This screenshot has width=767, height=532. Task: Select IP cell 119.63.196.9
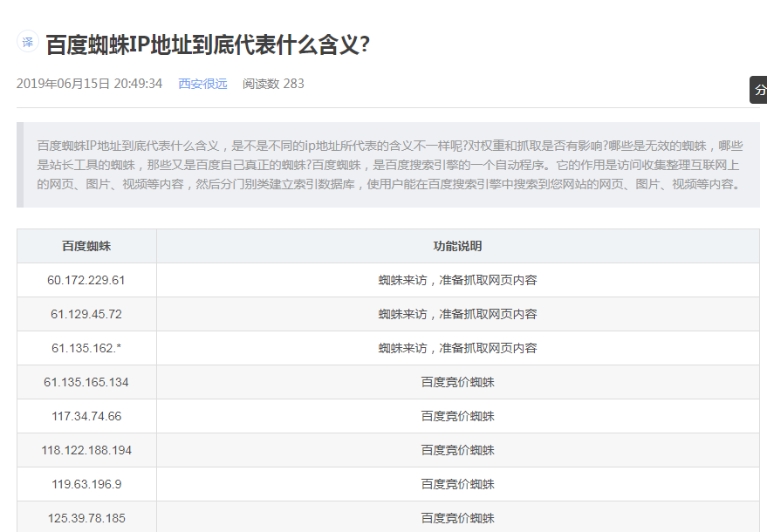click(86, 484)
